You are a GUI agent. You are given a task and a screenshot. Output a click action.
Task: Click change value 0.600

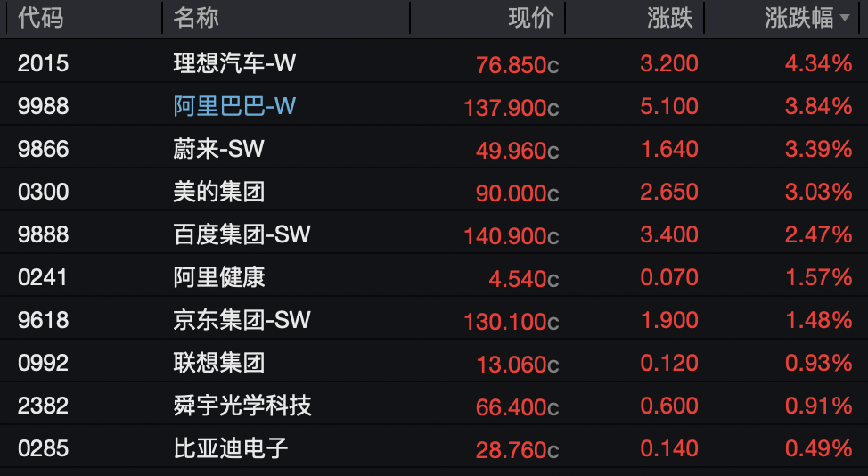point(669,406)
